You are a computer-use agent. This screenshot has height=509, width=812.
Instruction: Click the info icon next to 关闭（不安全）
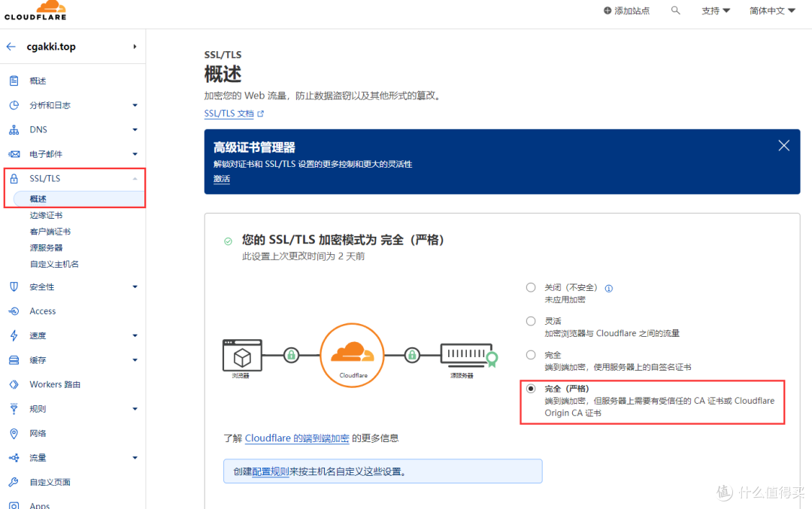pyautogui.click(x=609, y=289)
